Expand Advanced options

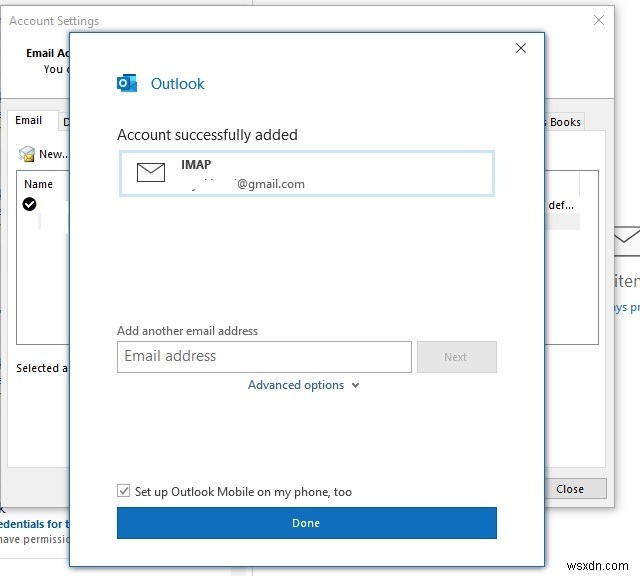303,385
